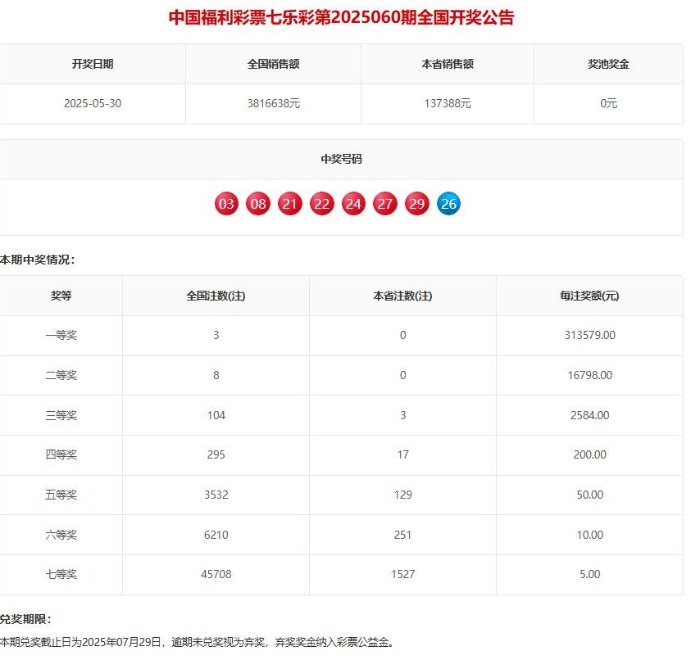Select the 五等奖 row label
Viewport: 700px width, 660px height.
click(61, 495)
